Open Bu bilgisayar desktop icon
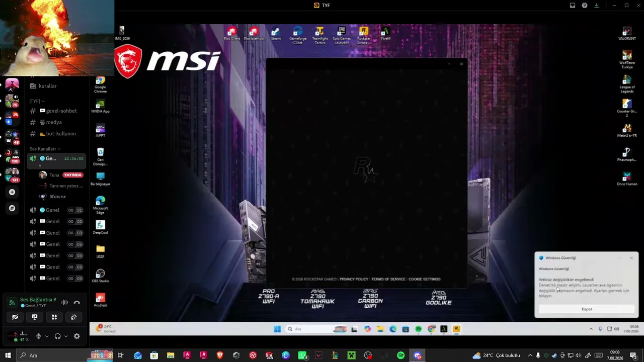 (x=100, y=179)
